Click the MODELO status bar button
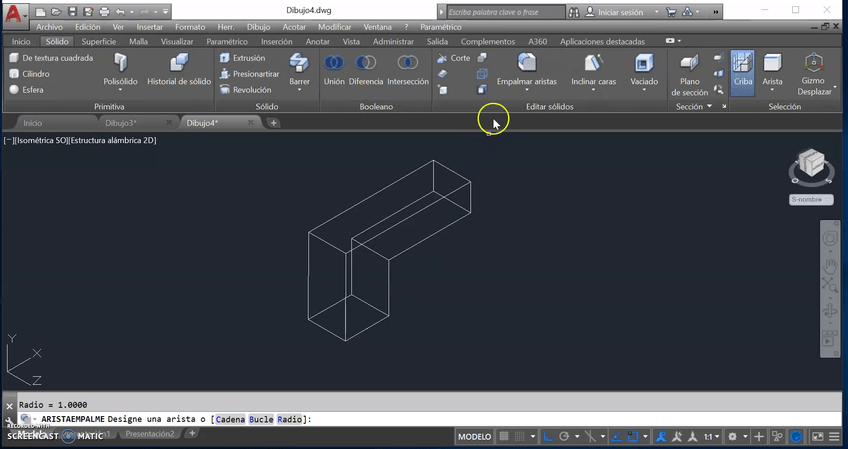848x449 pixels. [474, 437]
